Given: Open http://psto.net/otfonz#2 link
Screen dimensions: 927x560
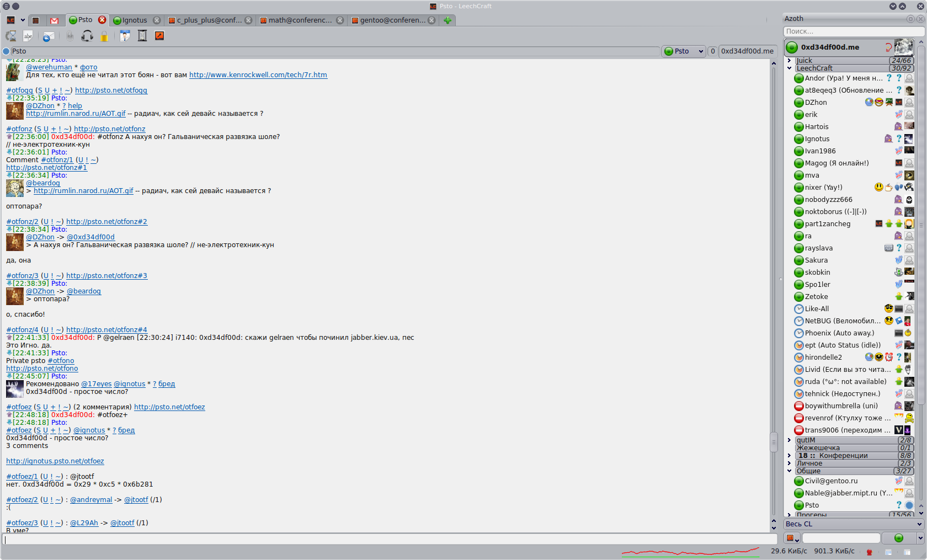Looking at the screenshot, I should click(106, 222).
